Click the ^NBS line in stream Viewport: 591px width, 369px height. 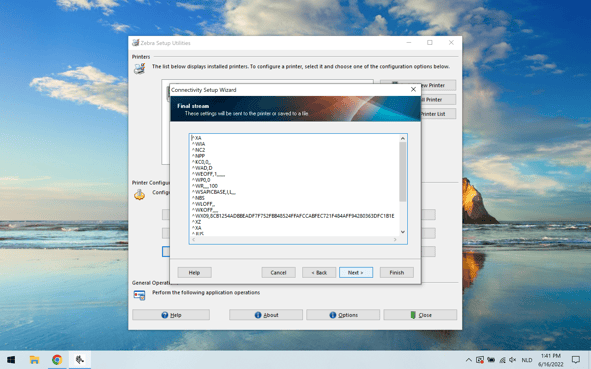click(198, 198)
